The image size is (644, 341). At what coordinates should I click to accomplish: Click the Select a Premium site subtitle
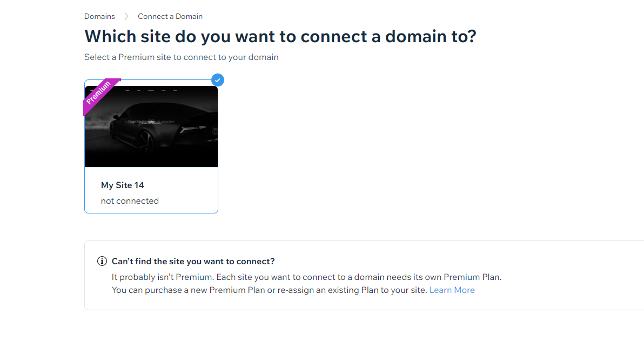181,57
